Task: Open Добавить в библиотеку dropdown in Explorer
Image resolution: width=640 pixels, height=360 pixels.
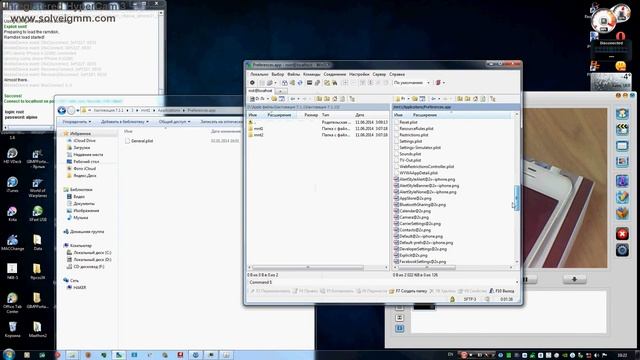Action: [124, 122]
